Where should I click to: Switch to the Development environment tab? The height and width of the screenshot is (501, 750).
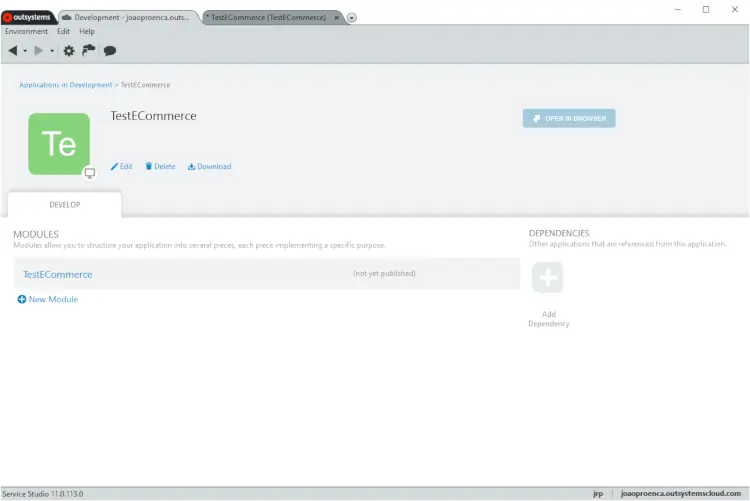coord(130,17)
